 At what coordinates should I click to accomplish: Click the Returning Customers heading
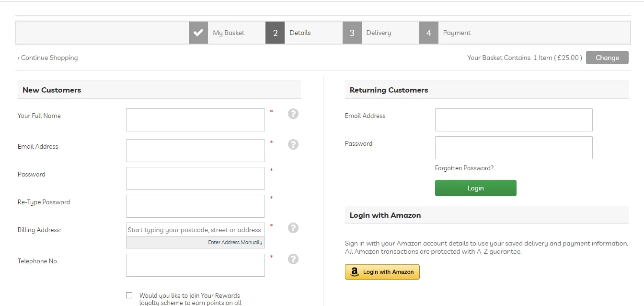tap(389, 90)
